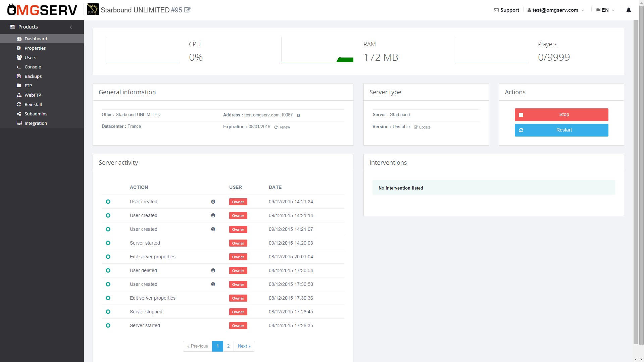This screenshot has width=644, height=362.
Task: Click circle marker of first User created row
Action: (x=108, y=202)
